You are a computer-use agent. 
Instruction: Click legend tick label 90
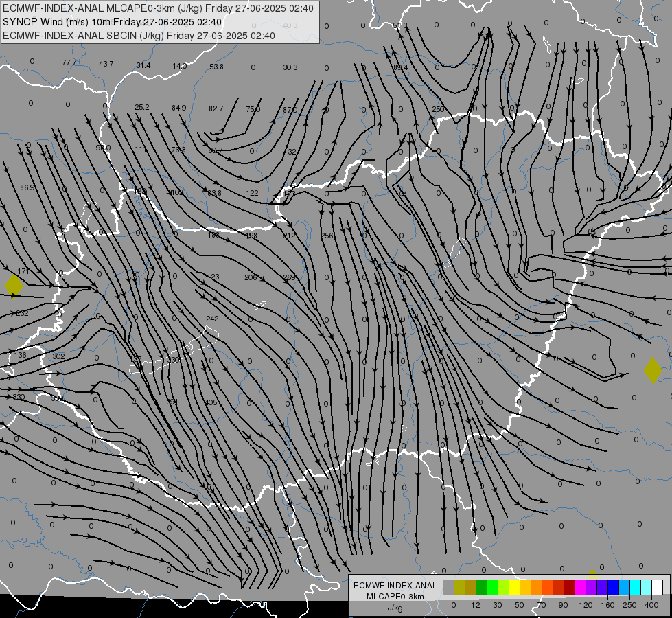pyautogui.click(x=563, y=605)
